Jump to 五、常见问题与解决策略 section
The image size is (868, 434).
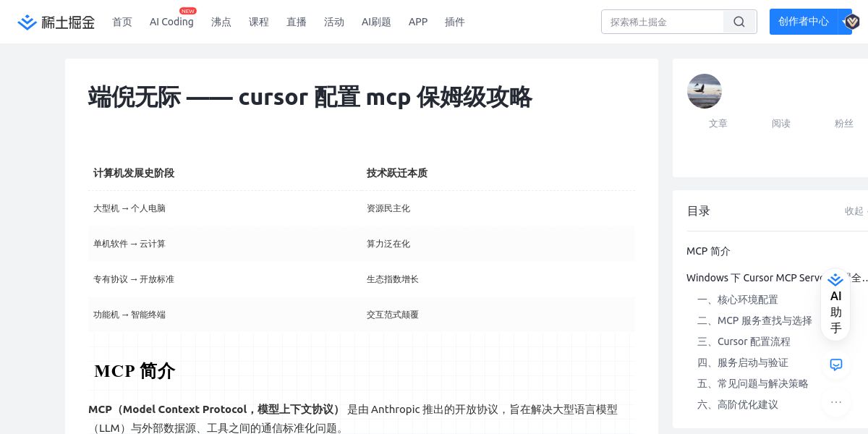click(753, 383)
